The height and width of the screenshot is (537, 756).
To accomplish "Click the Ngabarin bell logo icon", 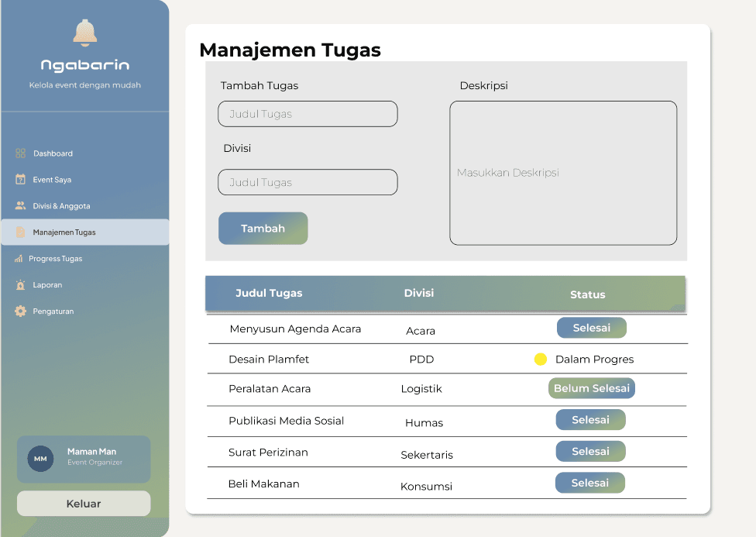I will [85, 33].
